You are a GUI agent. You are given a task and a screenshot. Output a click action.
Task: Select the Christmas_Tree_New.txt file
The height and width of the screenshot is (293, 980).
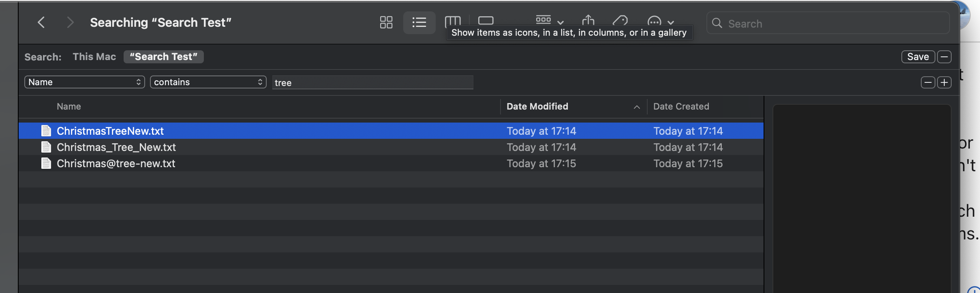(116, 147)
